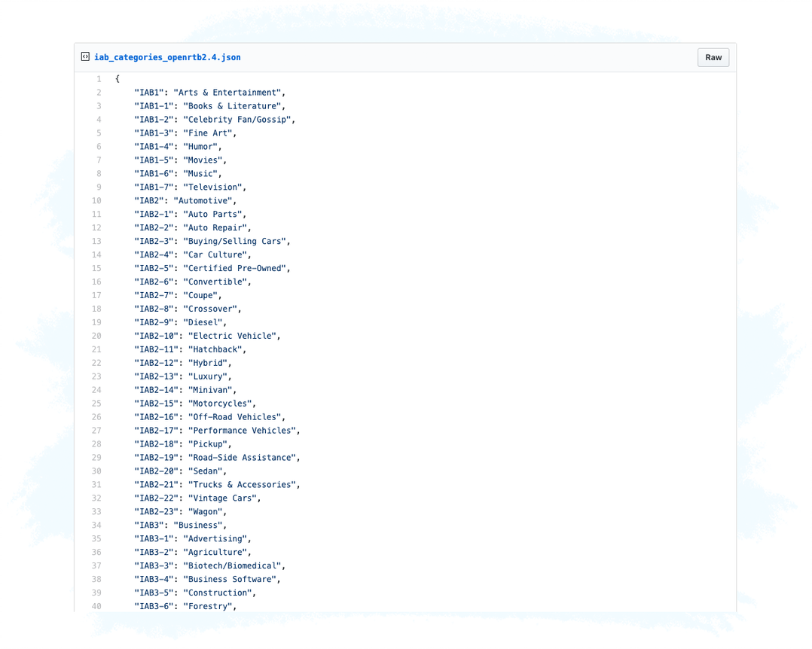Viewport: 812px width, 649px height.
Task: Select line number 40
Action: [x=97, y=607]
